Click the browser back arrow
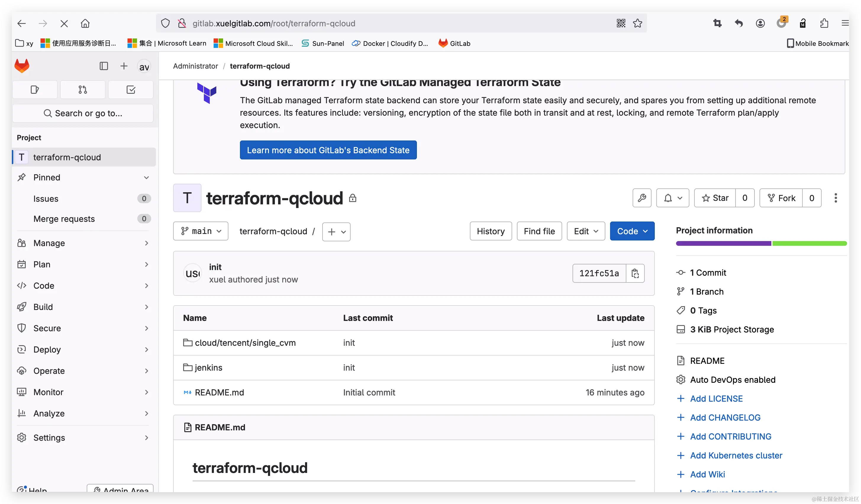Image resolution: width=861 pixels, height=504 pixels. coord(22,23)
